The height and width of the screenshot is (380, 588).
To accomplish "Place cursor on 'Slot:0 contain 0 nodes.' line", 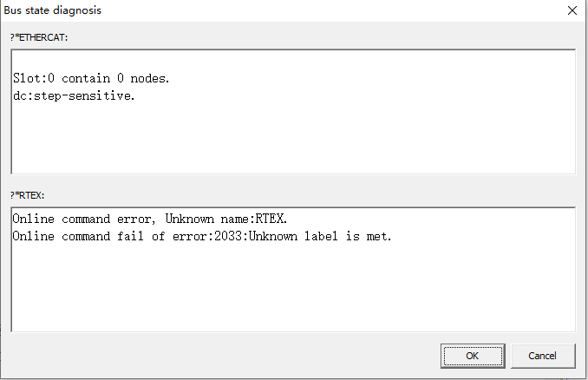I will point(91,78).
